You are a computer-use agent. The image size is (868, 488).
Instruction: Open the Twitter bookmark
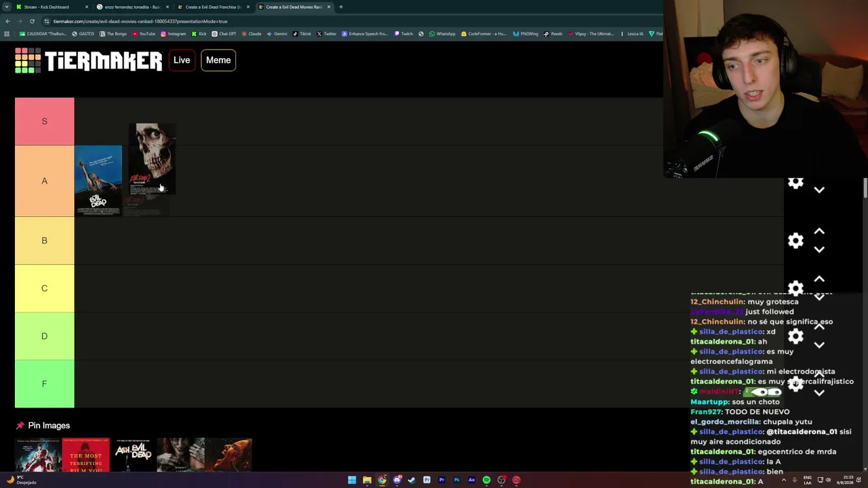coord(327,34)
